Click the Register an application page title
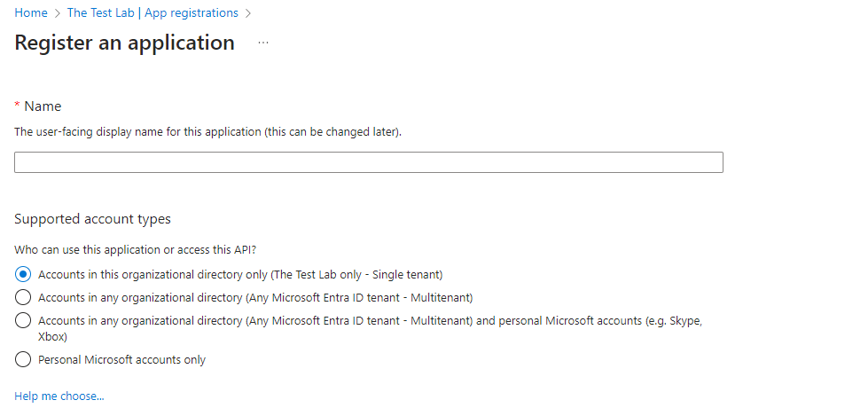Screen dimensions: 868x408 pyautogui.click(x=125, y=43)
